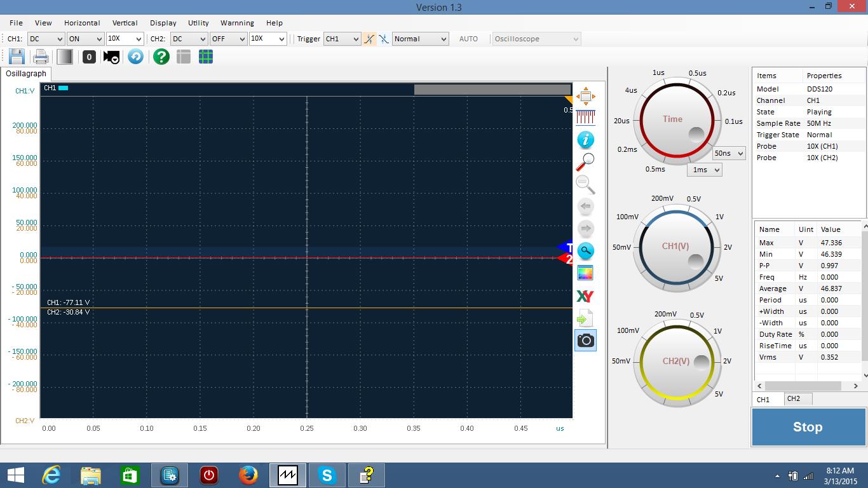
Task: Toggle the green grid display icon
Action: [x=205, y=57]
